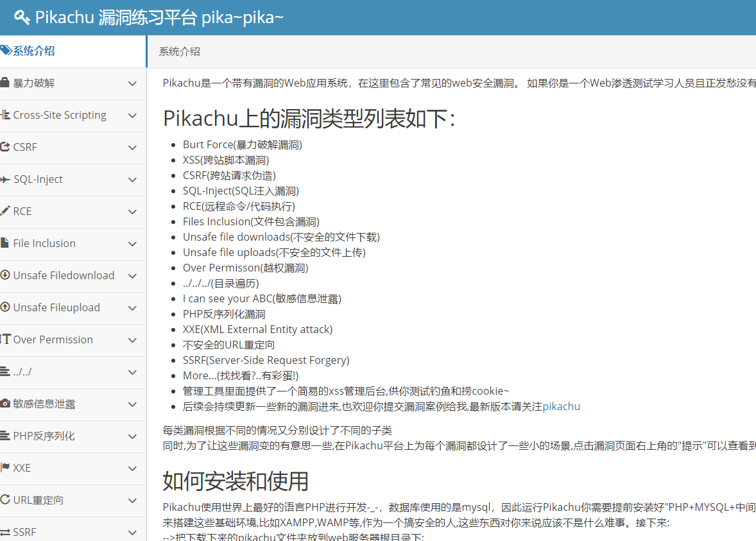Select the Unsafe Filedownload menu label
The height and width of the screenshot is (541, 756).
point(64,275)
